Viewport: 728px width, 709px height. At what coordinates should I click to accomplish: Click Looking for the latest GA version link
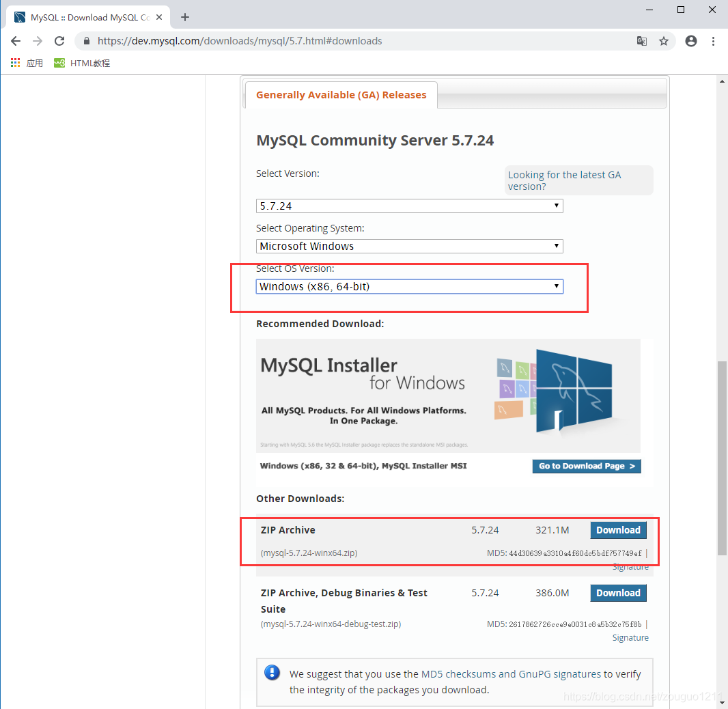564,180
